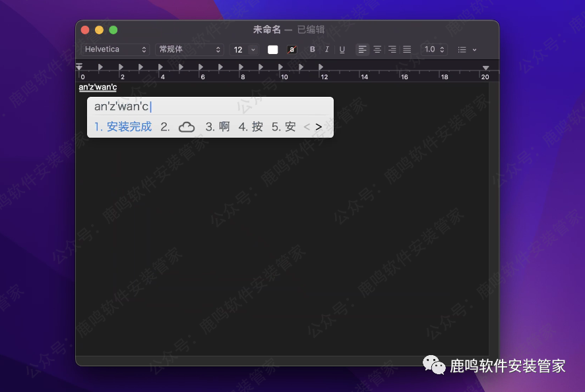Select the 安装完成 candidate
Image resolution: width=585 pixels, height=392 pixels.
[x=123, y=126]
